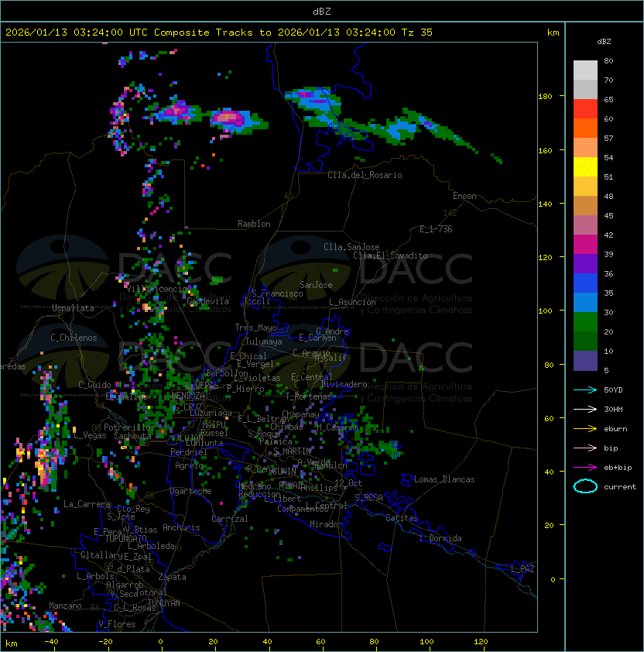This screenshot has width=644, height=652.
Task: Pick the light gray top swatch in dBZ scale
Action: (x=585, y=70)
